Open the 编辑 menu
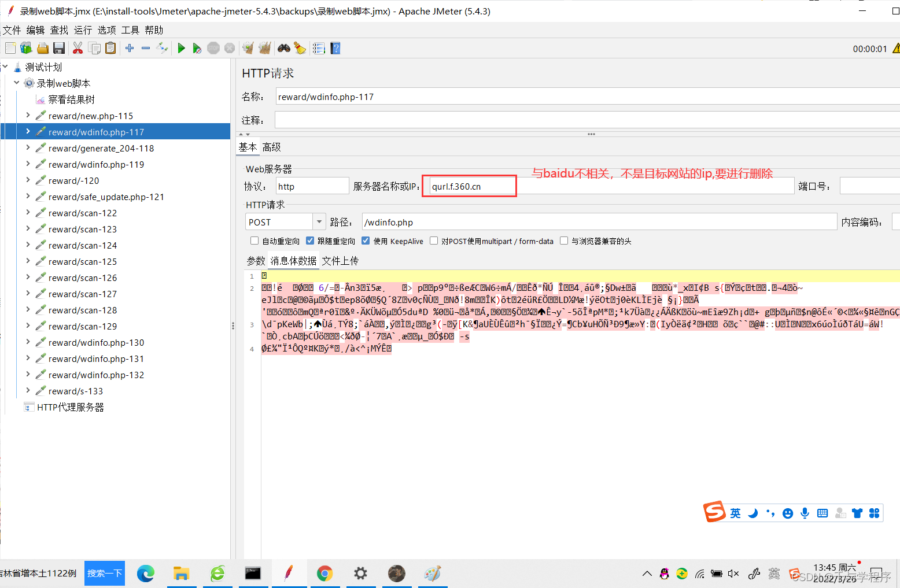The width and height of the screenshot is (900, 588). [35, 30]
